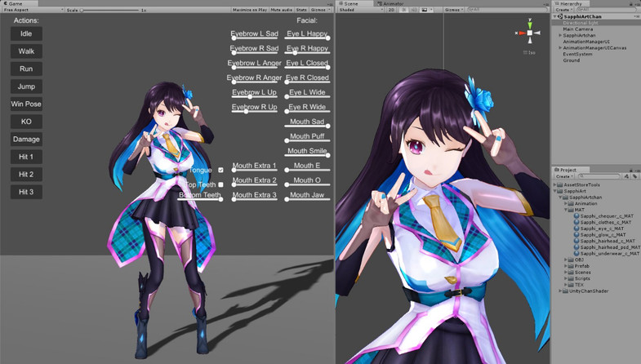Collapse the MAT folder

pos(566,210)
